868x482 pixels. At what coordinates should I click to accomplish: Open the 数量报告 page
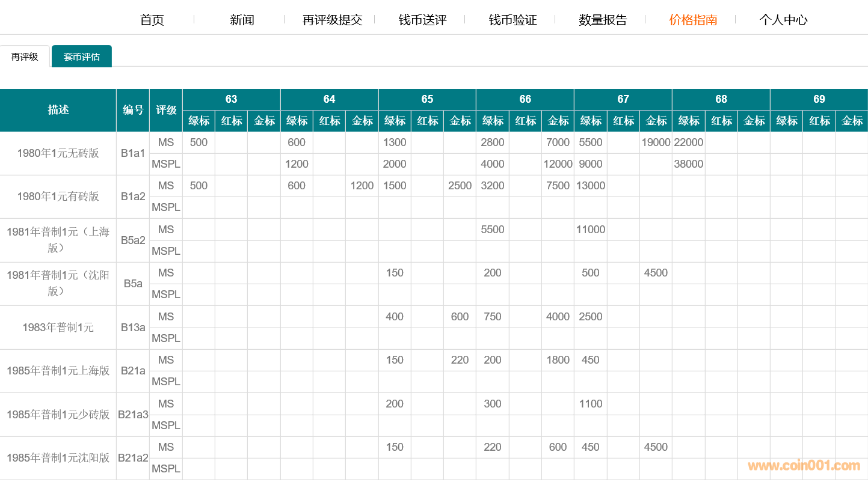point(603,20)
